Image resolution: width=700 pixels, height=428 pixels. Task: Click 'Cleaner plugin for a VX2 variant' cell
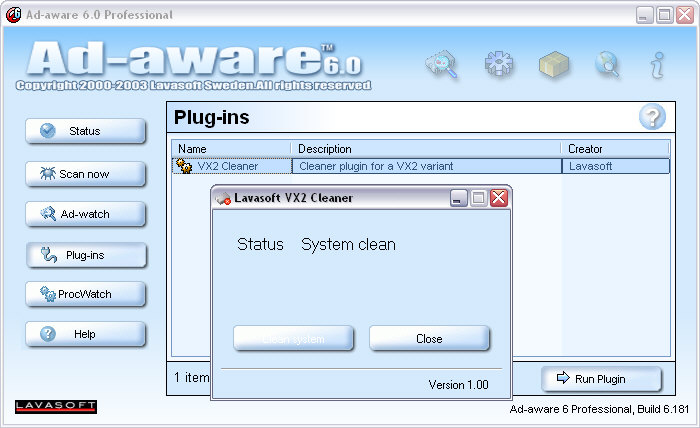coord(427,166)
